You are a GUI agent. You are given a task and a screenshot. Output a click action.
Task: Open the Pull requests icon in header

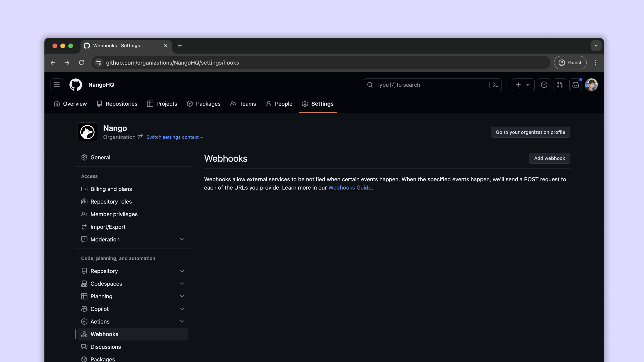[x=560, y=85]
